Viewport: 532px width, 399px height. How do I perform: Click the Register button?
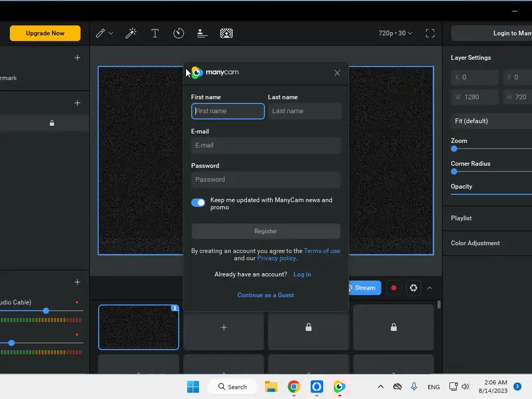pyautogui.click(x=265, y=231)
